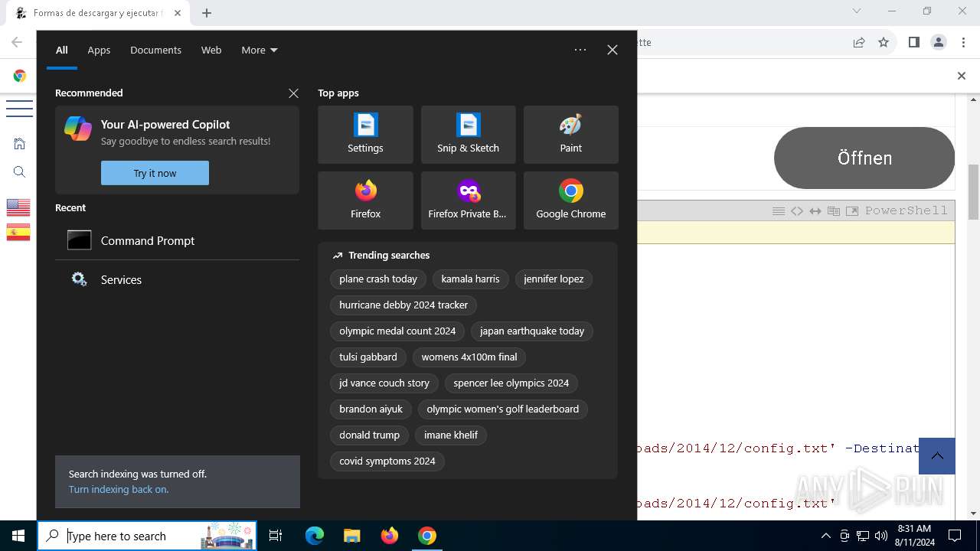980x551 pixels.
Task: Search trending 'plane crash today'
Action: click(x=378, y=279)
